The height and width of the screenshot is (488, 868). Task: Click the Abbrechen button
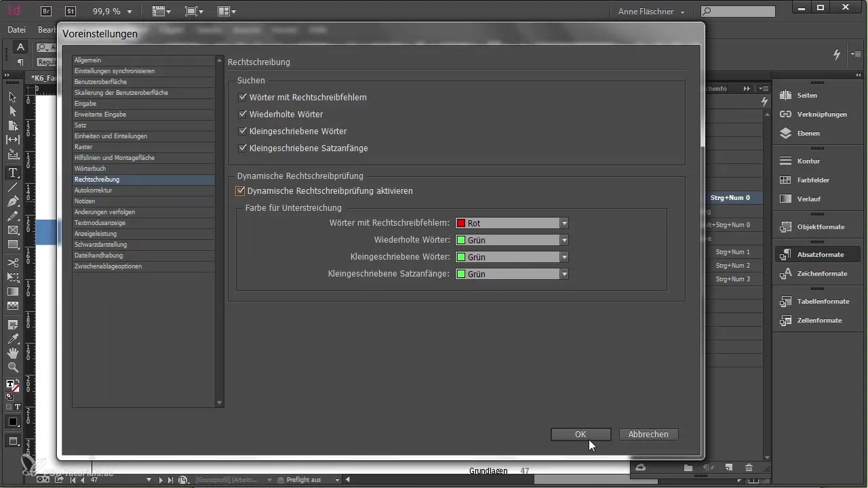648,434
